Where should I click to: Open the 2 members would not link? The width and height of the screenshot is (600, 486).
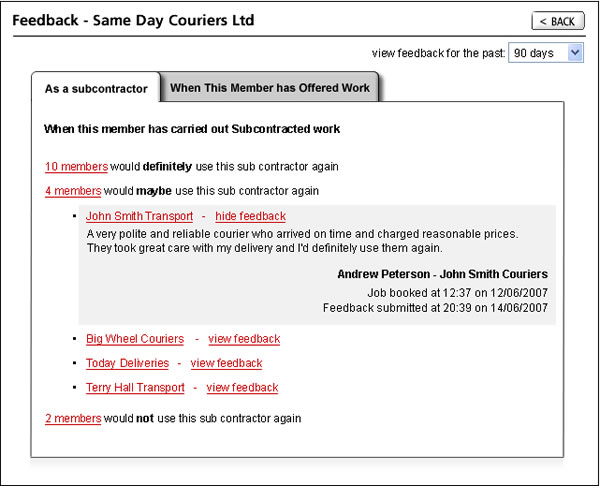pyautogui.click(x=73, y=418)
